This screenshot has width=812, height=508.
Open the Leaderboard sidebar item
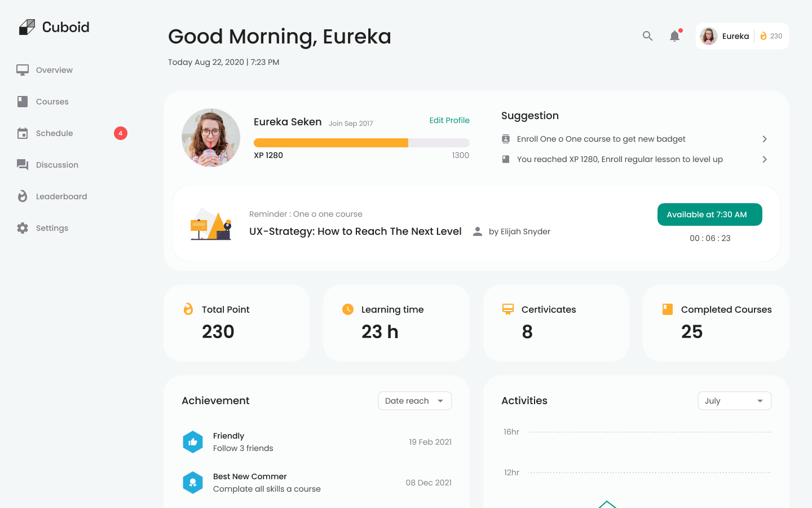[x=61, y=196]
